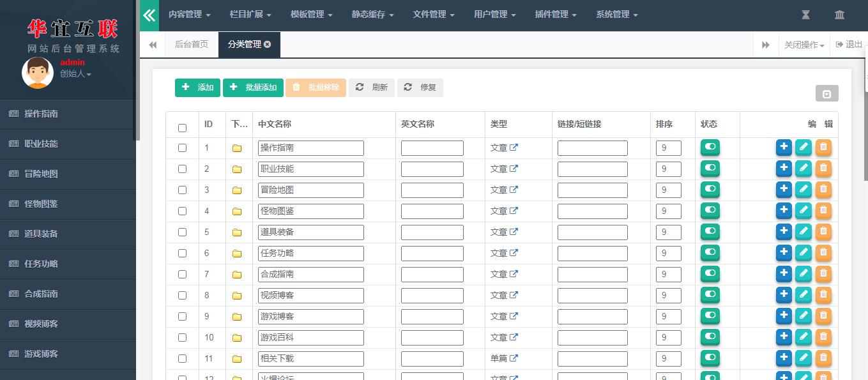868x380 pixels.
Task: Click the 批量添加 button
Action: 253,87
